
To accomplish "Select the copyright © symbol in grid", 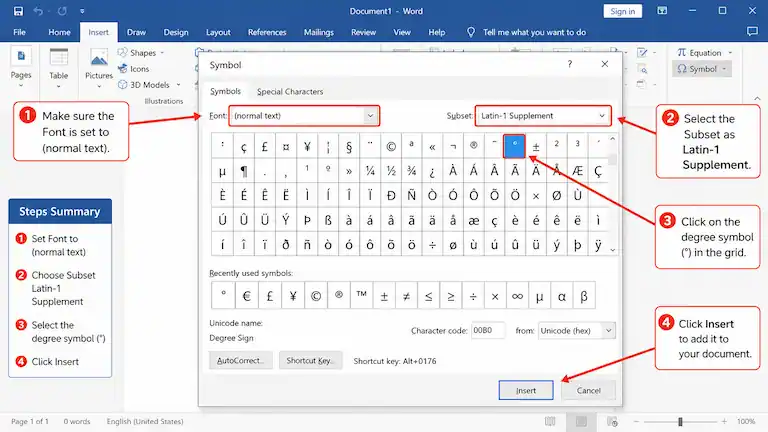I will coord(390,146).
